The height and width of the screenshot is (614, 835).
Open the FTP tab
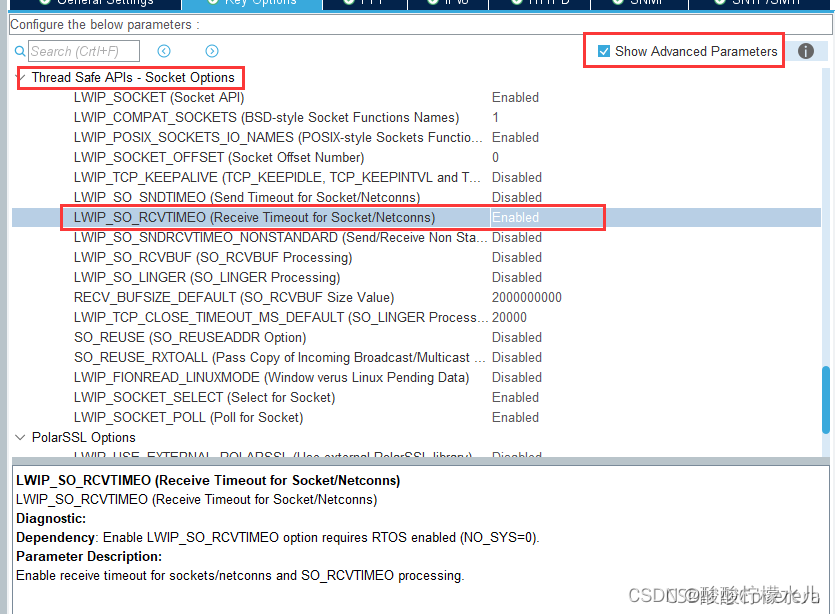tap(365, 4)
